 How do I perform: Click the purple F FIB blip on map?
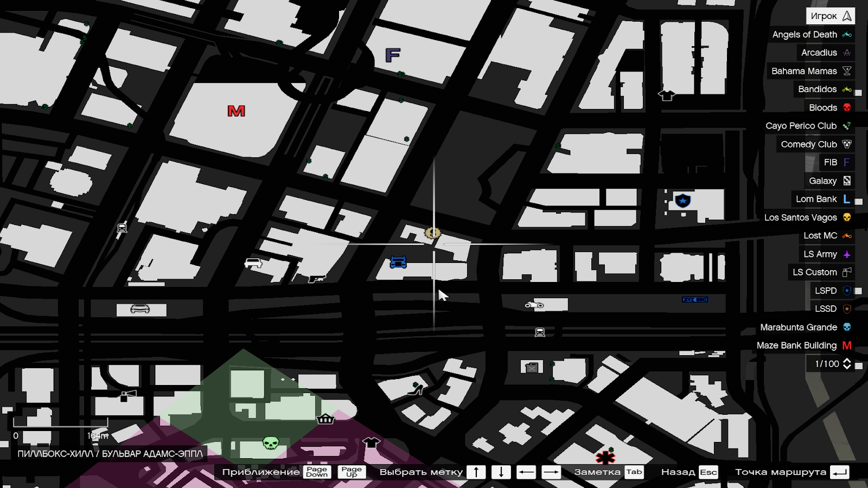tap(393, 55)
